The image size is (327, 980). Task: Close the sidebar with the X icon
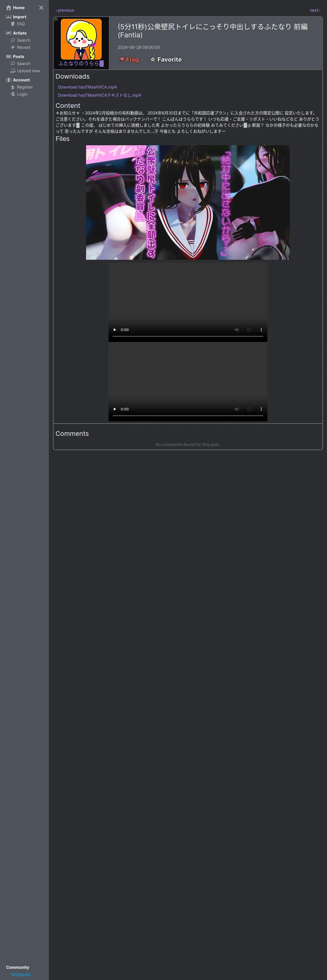coord(41,8)
